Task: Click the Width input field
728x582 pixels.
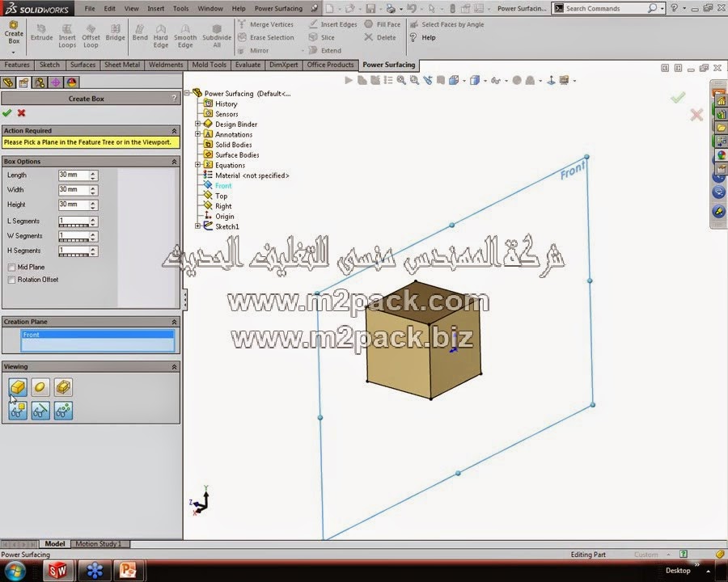Action: 74,190
